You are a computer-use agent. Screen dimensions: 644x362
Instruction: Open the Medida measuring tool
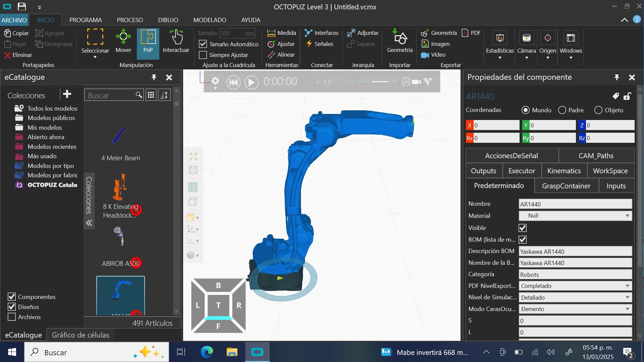point(282,33)
